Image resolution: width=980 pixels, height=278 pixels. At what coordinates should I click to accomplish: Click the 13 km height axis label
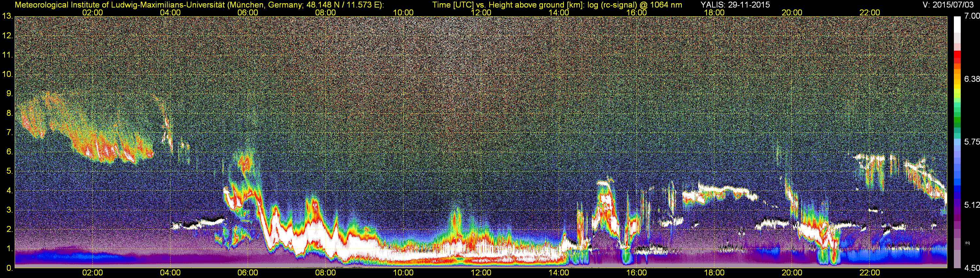click(x=7, y=16)
